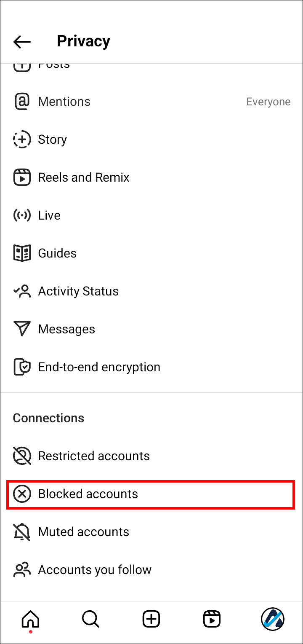Open Restricted accounts

[x=94, y=456]
